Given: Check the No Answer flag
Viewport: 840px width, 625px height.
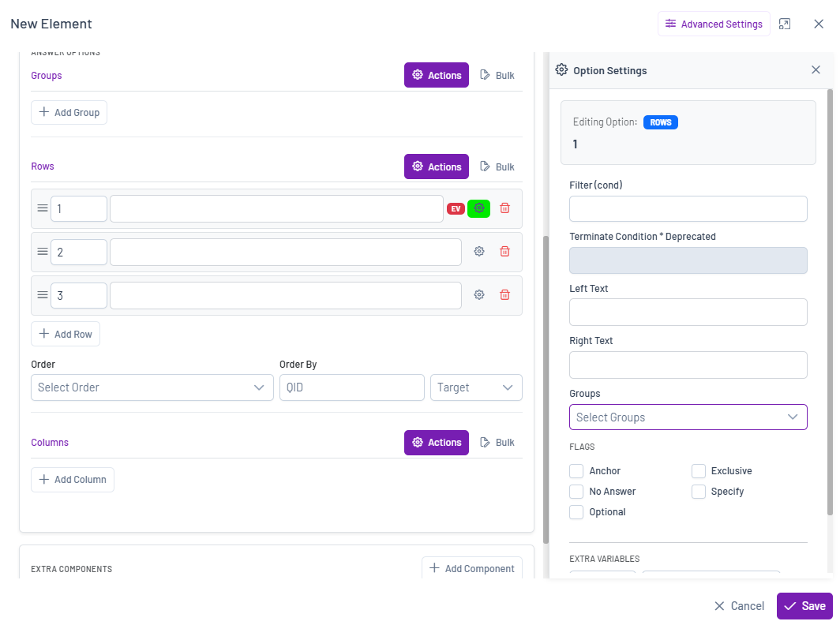Looking at the screenshot, I should 576,491.
